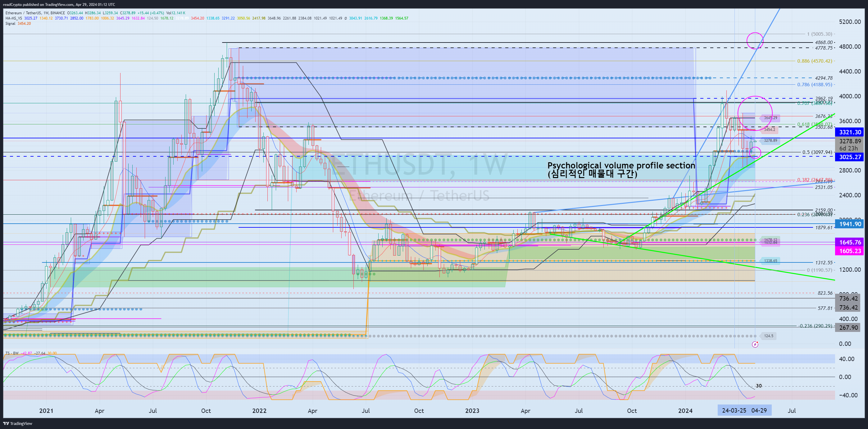This screenshot has width=868, height=429.
Task: Click the blue 3025.27 price axis label
Action: pyautogui.click(x=849, y=157)
